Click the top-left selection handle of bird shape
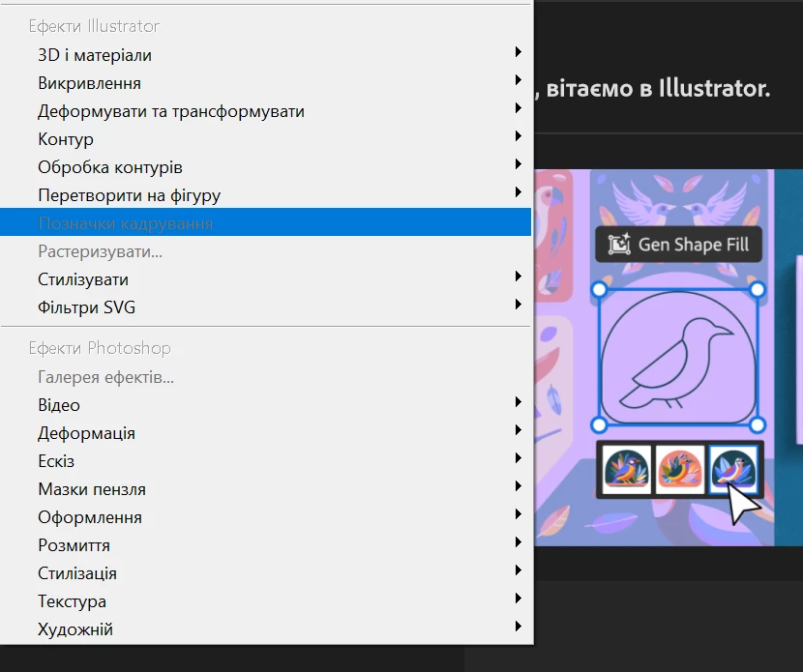Image resolution: width=803 pixels, height=672 pixels. pyautogui.click(x=599, y=290)
